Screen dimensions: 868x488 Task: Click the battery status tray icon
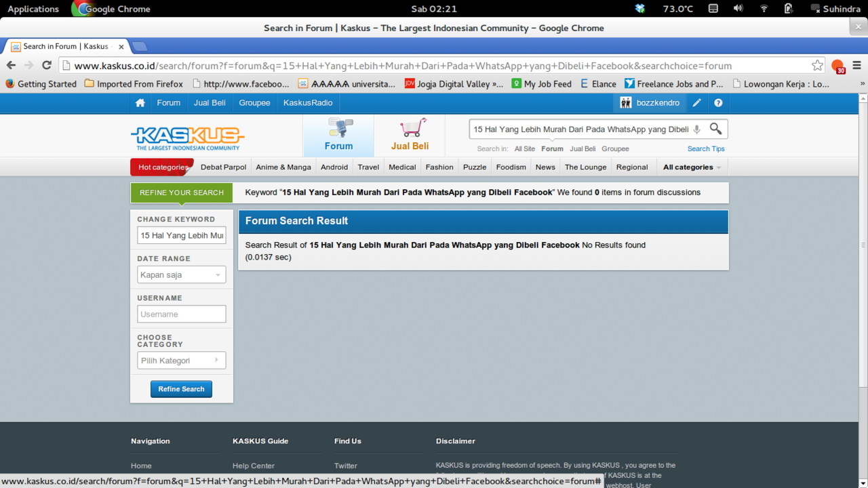(x=788, y=9)
